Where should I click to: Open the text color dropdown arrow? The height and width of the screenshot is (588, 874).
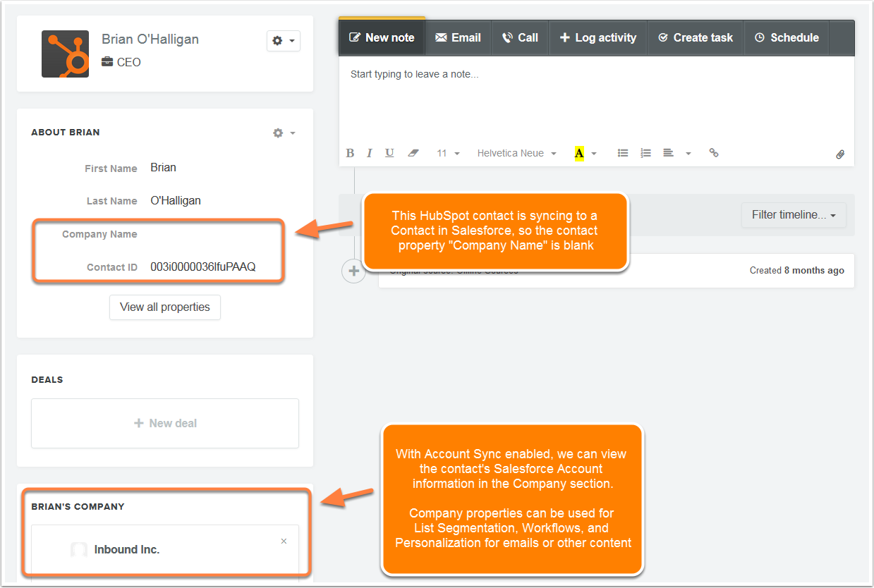click(x=594, y=153)
